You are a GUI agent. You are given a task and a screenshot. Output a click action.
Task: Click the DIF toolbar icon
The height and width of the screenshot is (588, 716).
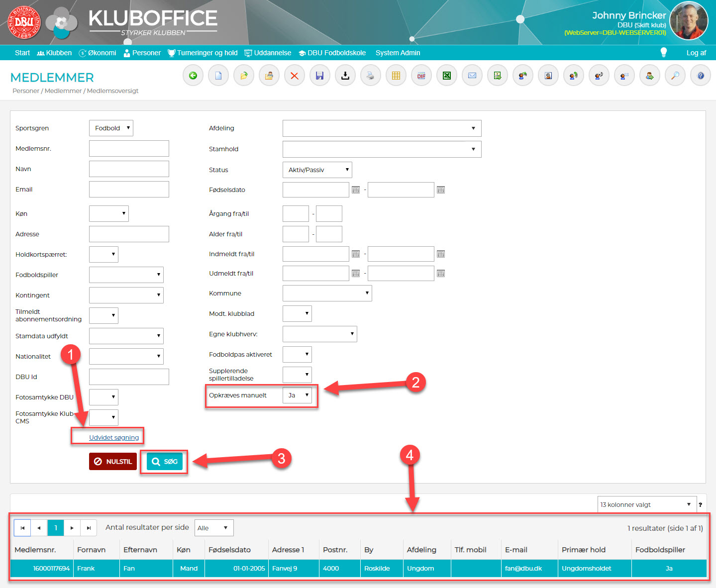click(x=421, y=76)
